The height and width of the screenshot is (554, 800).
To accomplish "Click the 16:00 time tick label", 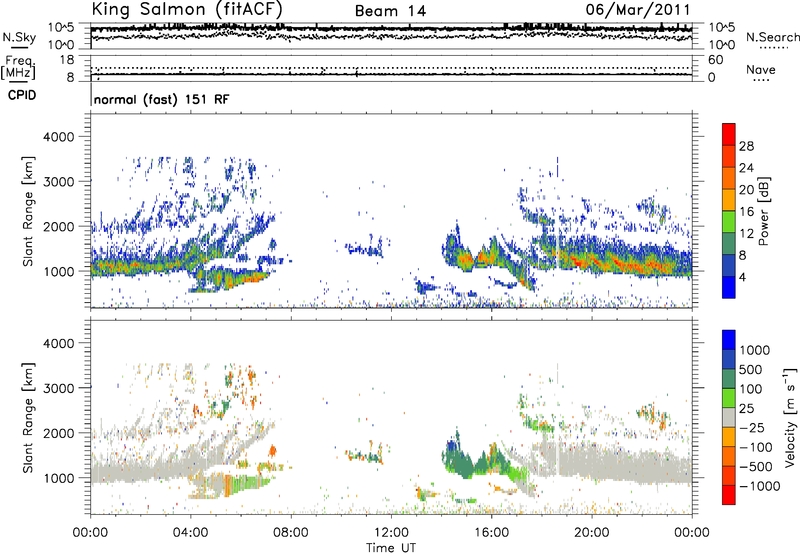I will click(491, 533).
